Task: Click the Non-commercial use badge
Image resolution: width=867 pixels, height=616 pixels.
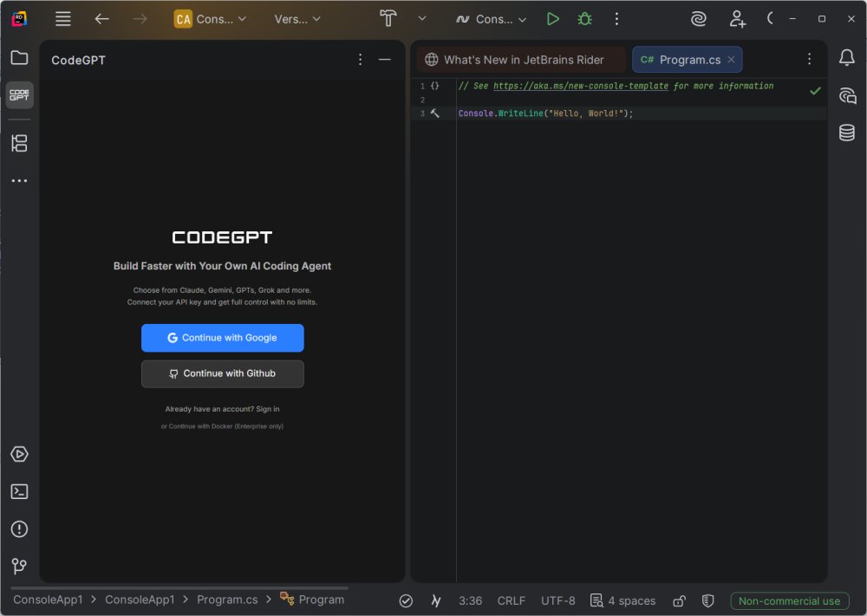Action: tap(790, 601)
